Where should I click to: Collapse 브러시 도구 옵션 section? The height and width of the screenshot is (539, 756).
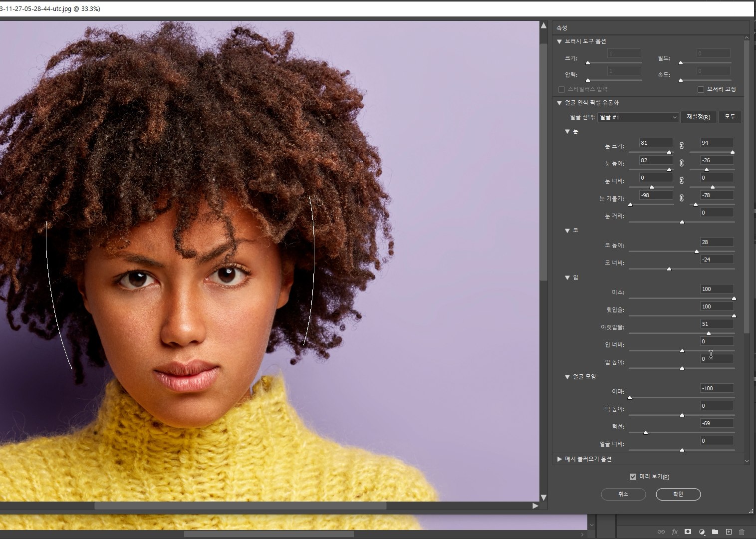coord(559,41)
